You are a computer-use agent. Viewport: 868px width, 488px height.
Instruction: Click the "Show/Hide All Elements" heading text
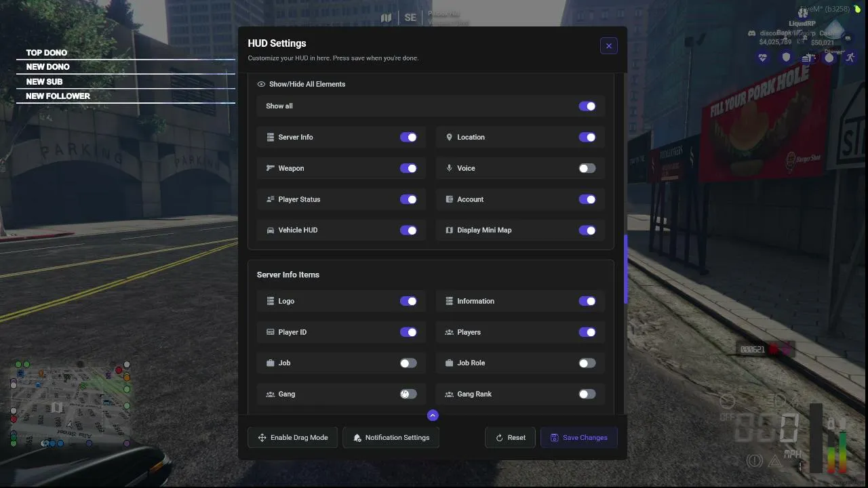click(x=307, y=84)
